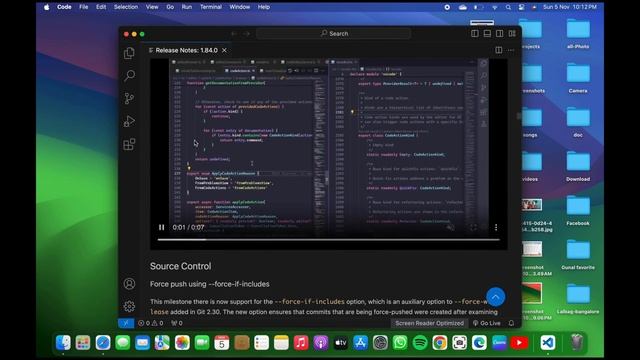Toggle the primary side bar layout icon
640x360 pixels.
(x=475, y=34)
